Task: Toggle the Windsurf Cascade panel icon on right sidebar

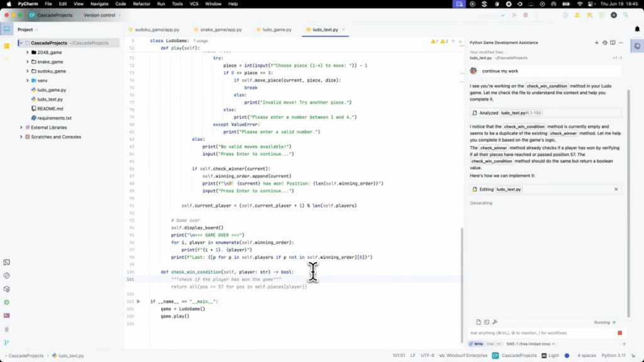Action: pyautogui.click(x=637, y=46)
